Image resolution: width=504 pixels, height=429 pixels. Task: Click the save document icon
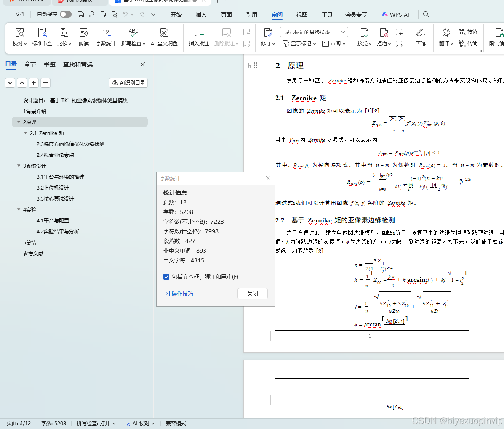click(81, 14)
